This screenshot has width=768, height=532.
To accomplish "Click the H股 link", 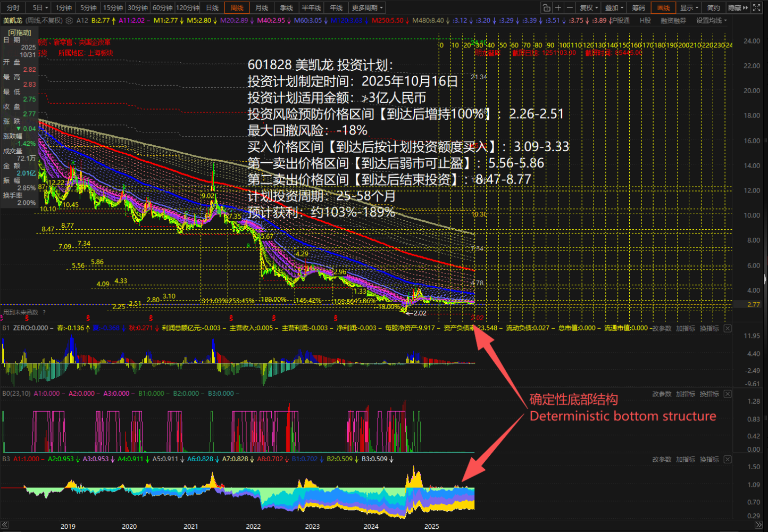I will click(645, 21).
